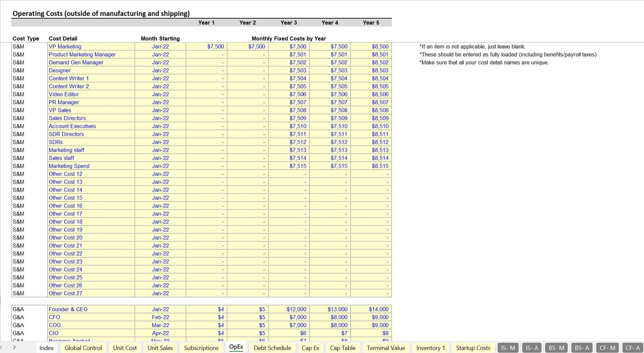
Task: Select the Video Editor cell
Action: click(x=91, y=94)
